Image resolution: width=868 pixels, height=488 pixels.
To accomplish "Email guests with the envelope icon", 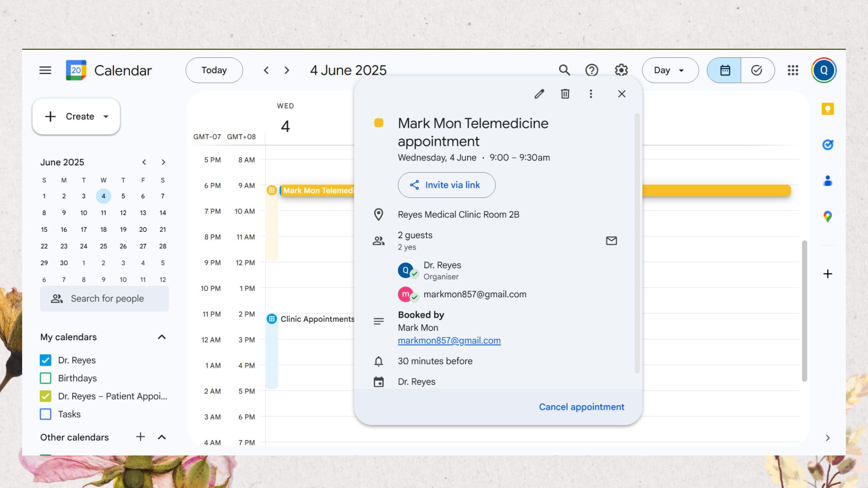I will (611, 241).
